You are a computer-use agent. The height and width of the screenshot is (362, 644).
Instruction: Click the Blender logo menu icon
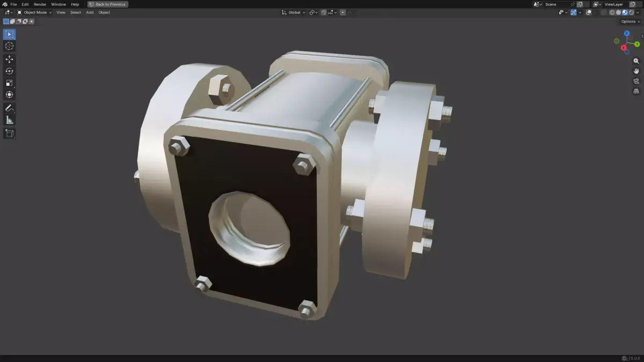point(4,4)
